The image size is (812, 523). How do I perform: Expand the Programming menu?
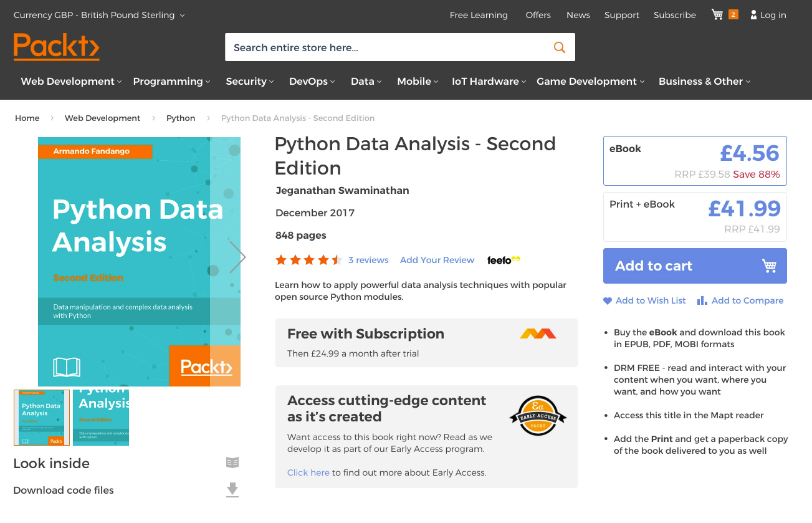(171, 81)
